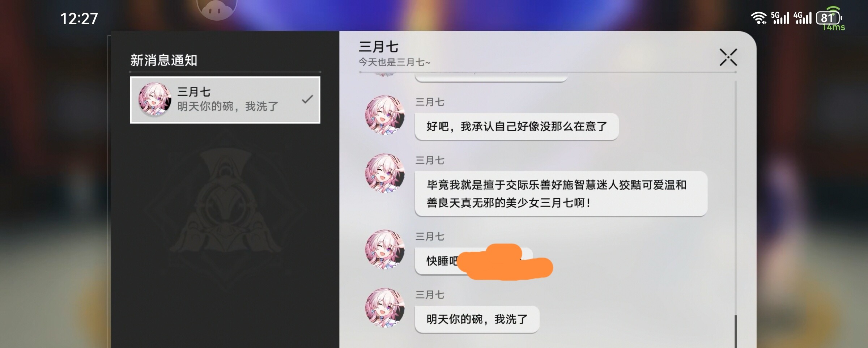Click the '新消息通知' panel heading
This screenshot has height=348, width=868.
tap(163, 60)
